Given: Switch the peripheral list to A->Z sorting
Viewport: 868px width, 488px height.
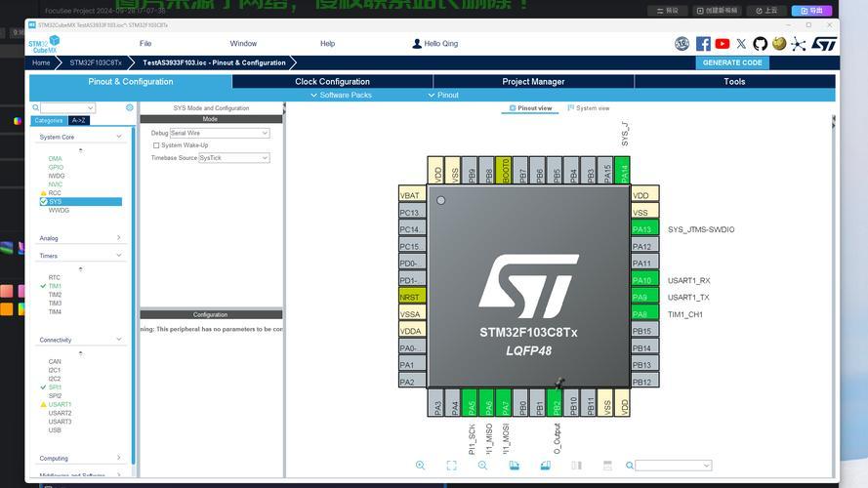Looking at the screenshot, I should pos(79,121).
